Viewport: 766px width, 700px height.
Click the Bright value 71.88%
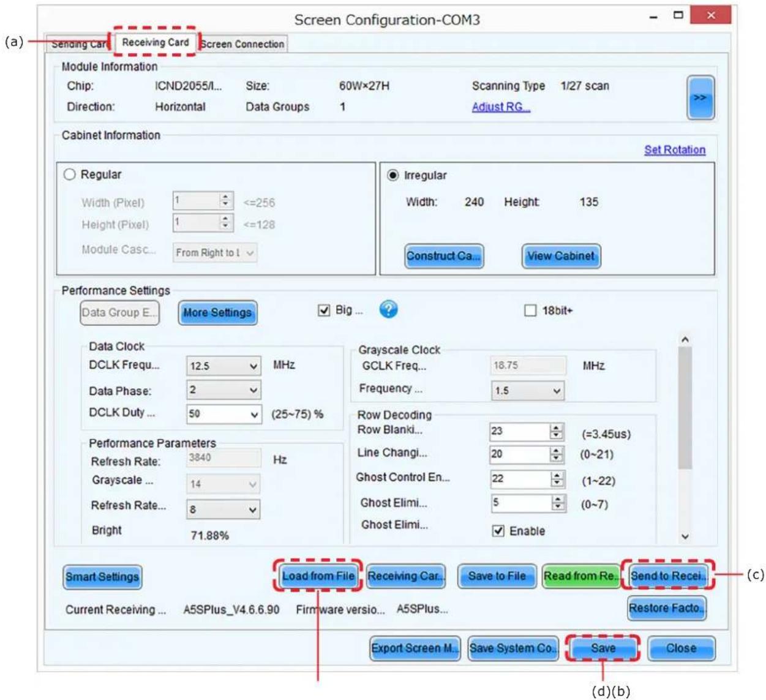[x=209, y=535]
